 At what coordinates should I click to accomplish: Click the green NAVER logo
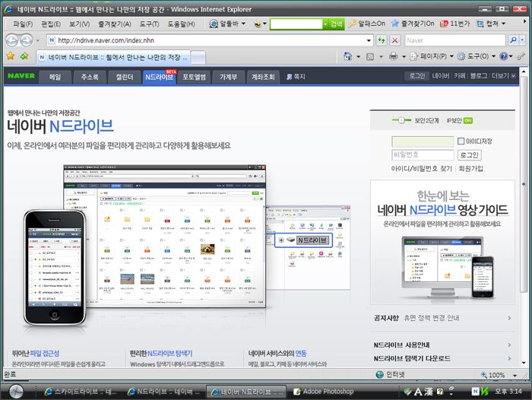(21, 76)
